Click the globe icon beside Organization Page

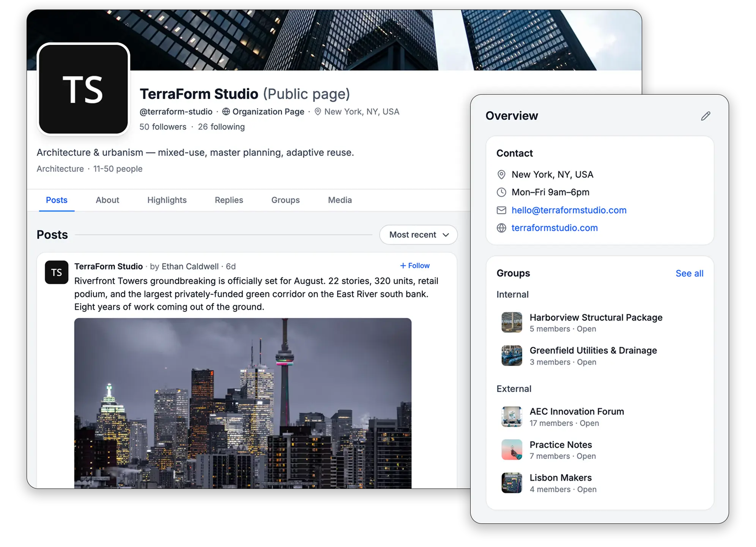[226, 112]
